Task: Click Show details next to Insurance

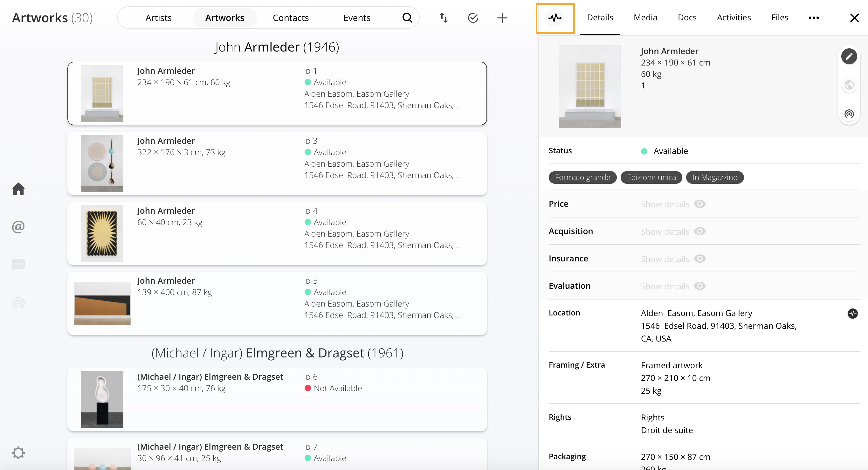Action: point(665,259)
